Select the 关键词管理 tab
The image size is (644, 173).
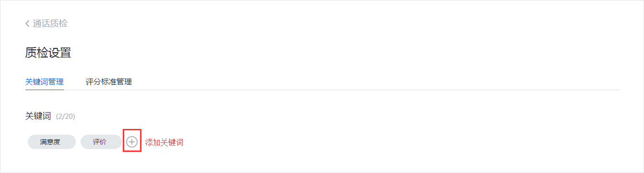(45, 81)
